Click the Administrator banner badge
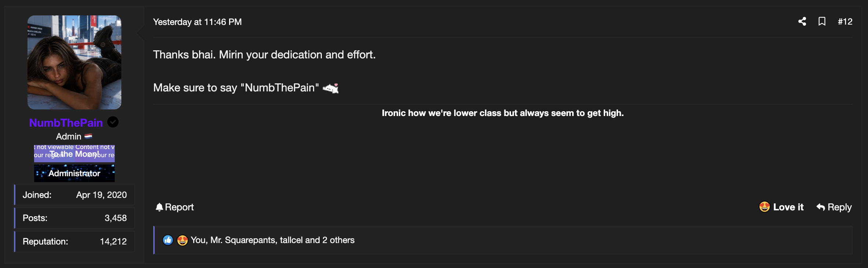The height and width of the screenshot is (268, 868). pyautogui.click(x=74, y=173)
